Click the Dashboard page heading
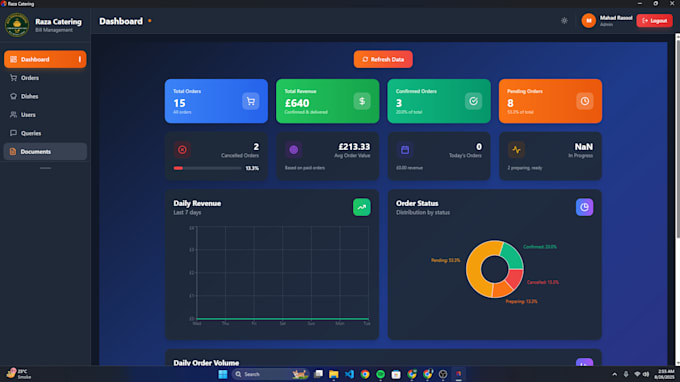Viewport: 680px width, 382px height. tap(121, 21)
